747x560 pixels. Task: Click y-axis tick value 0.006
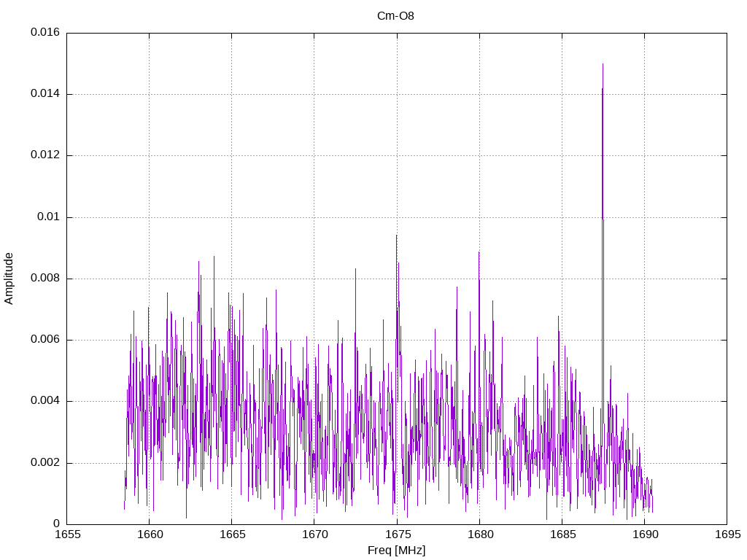(x=45, y=340)
